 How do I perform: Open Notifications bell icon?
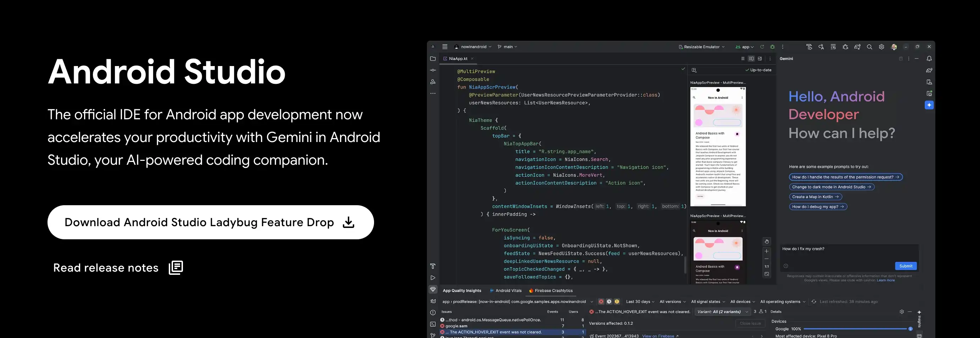pyautogui.click(x=929, y=59)
